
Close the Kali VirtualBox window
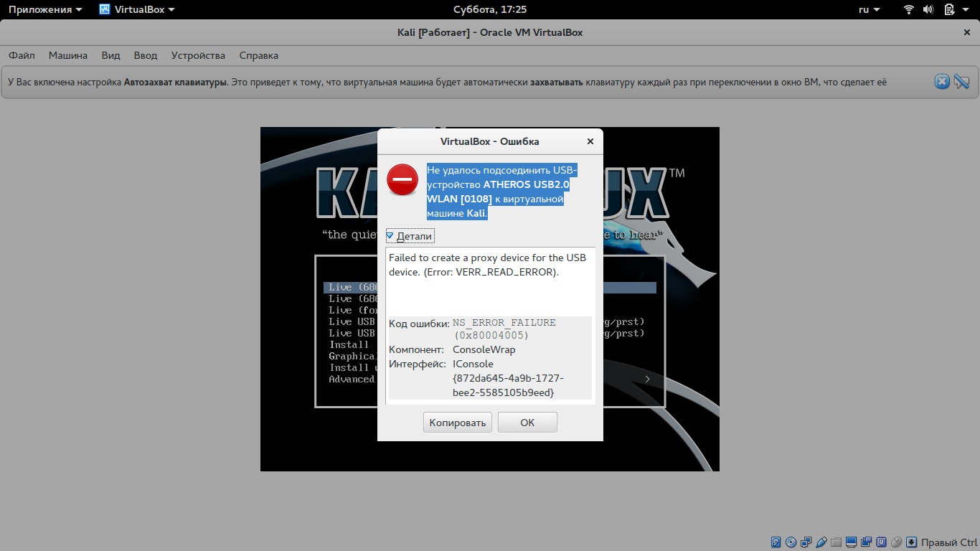(x=966, y=32)
